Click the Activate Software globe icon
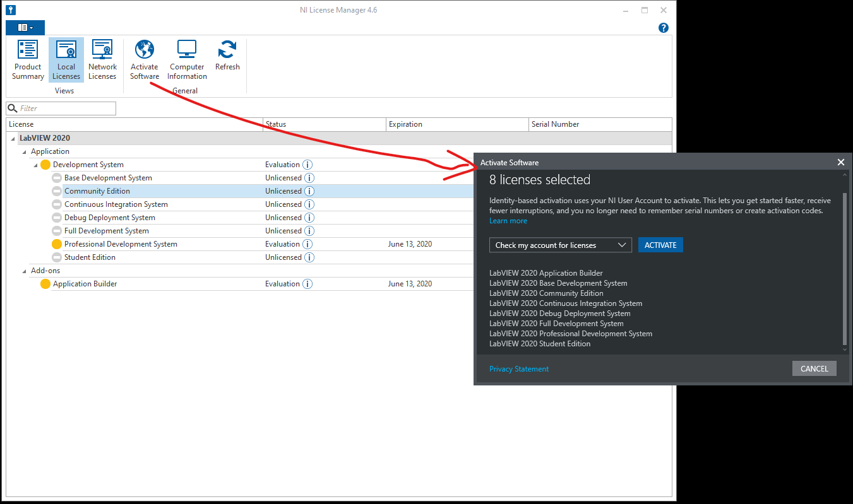This screenshot has width=853, height=504. pyautogui.click(x=145, y=49)
